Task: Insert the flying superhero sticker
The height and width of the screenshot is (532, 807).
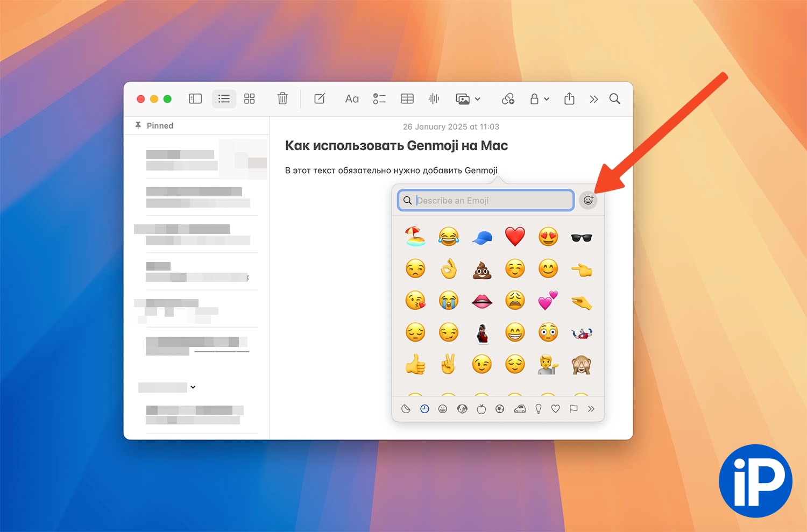Action: (x=582, y=333)
